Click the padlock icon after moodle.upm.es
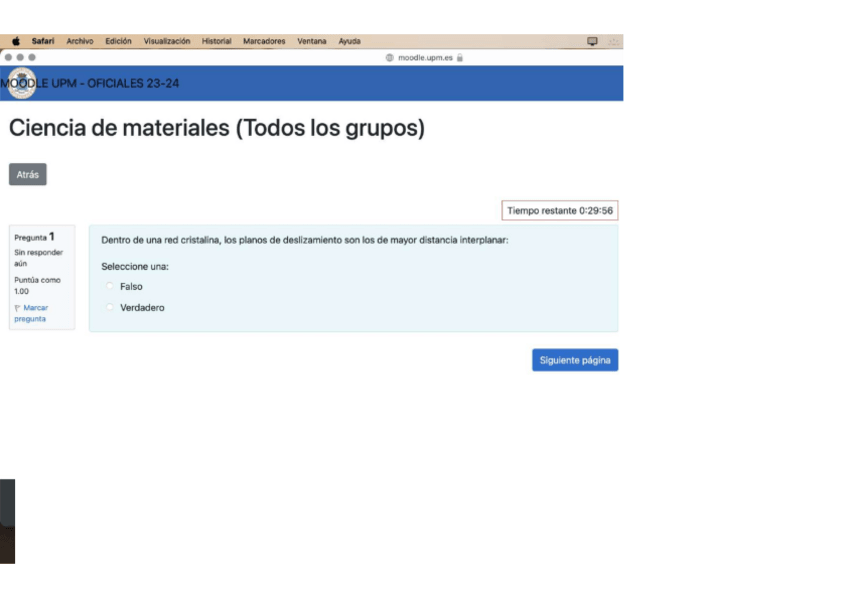848x599 pixels. point(460,58)
